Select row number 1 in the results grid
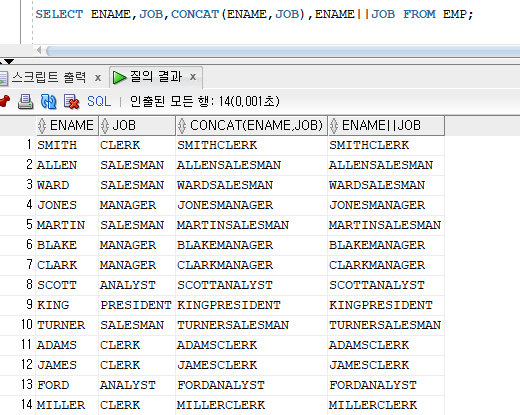 coord(18,145)
